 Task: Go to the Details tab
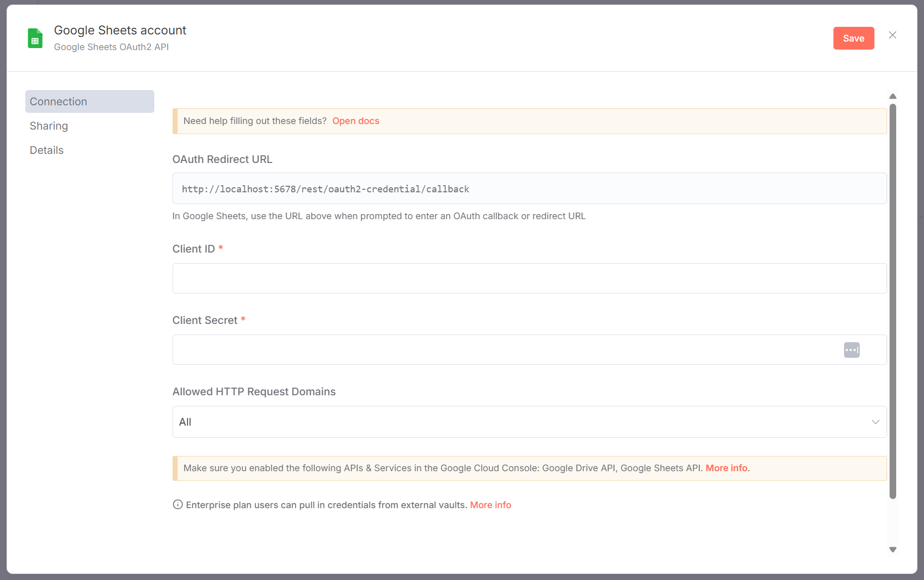(47, 150)
